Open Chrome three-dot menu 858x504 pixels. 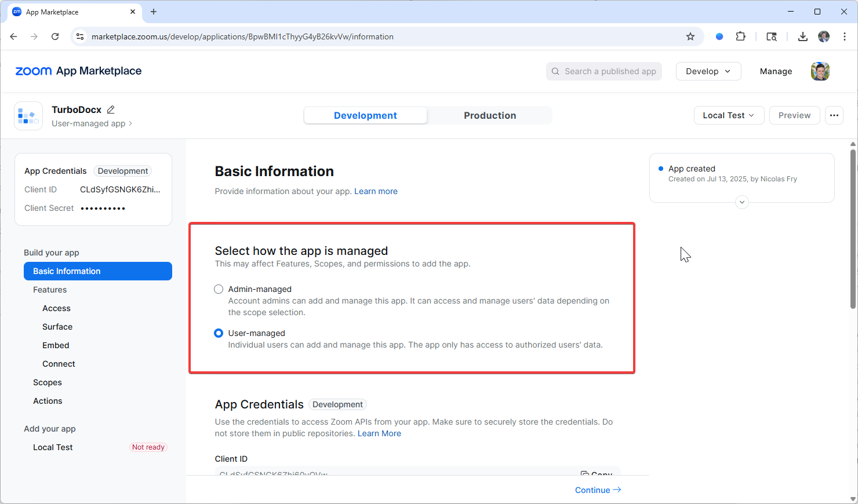click(845, 36)
